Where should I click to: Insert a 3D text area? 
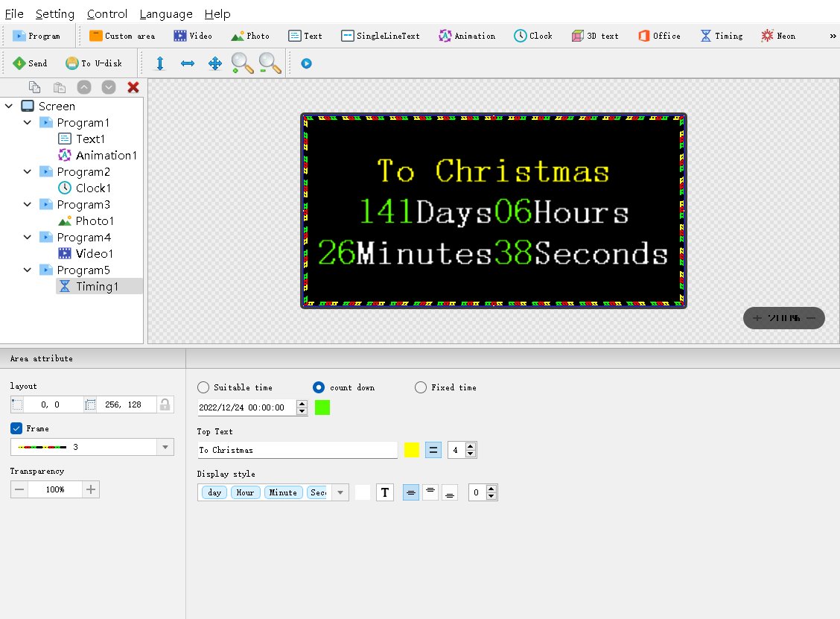(595, 36)
